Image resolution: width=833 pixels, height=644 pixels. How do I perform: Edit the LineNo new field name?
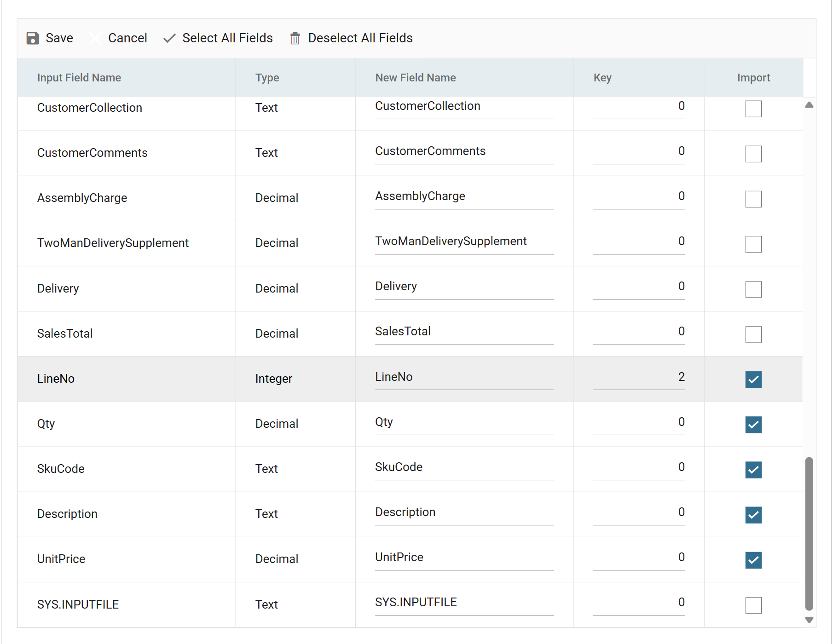(x=464, y=379)
